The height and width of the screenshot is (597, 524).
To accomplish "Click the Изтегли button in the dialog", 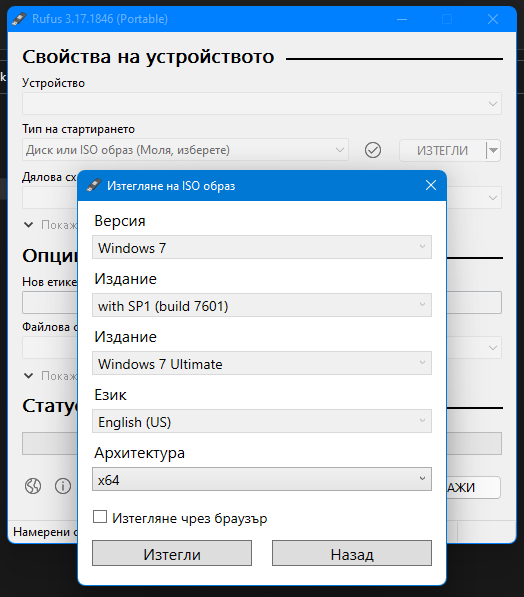I will point(172,554).
